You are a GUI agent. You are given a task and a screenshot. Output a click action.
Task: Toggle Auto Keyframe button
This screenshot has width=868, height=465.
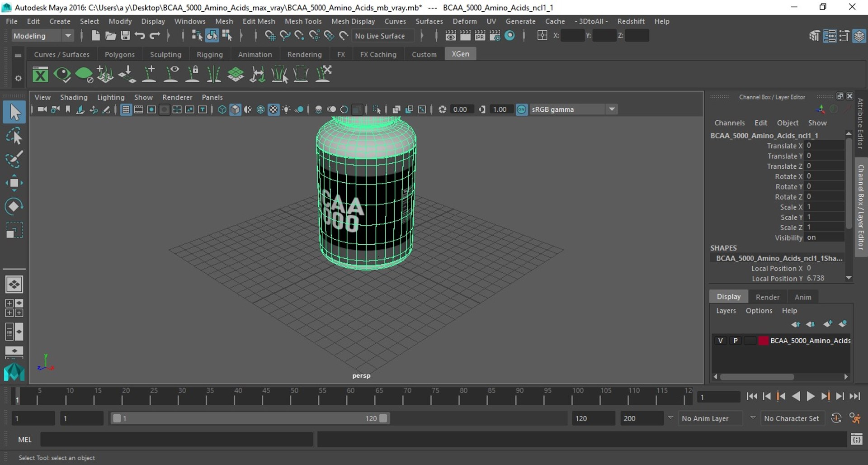click(836, 418)
